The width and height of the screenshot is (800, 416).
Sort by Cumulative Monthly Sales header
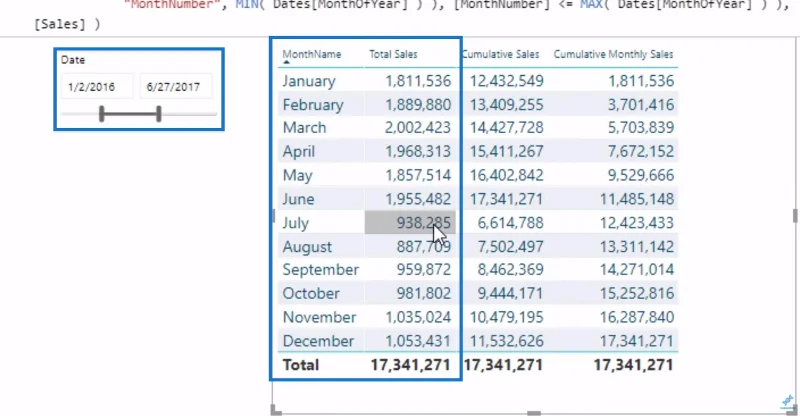click(x=613, y=54)
